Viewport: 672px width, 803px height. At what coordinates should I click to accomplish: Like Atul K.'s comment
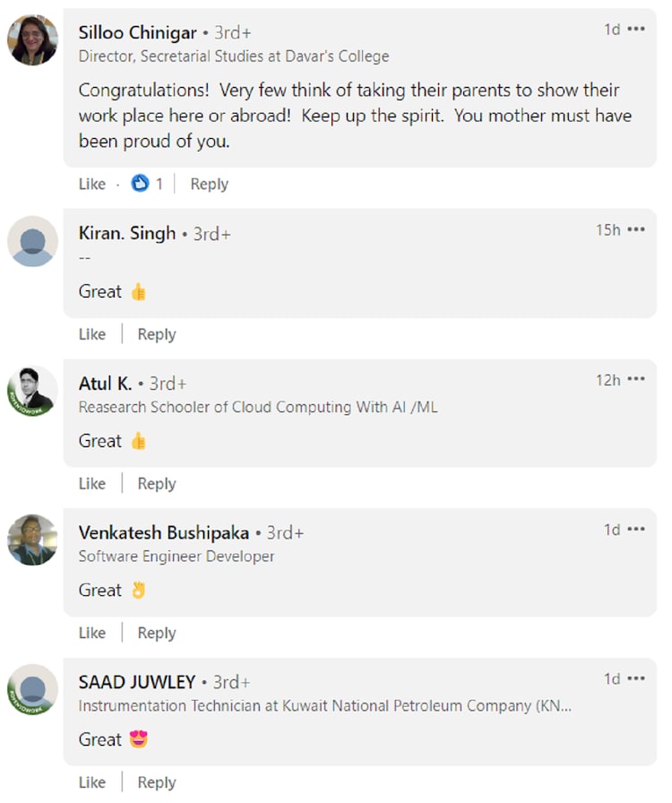(x=91, y=484)
